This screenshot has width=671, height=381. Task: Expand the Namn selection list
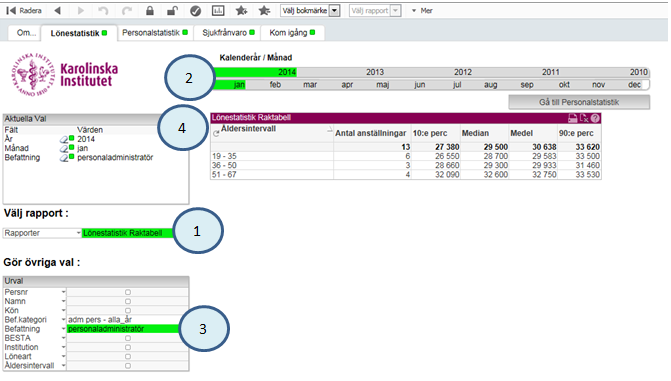click(63, 301)
